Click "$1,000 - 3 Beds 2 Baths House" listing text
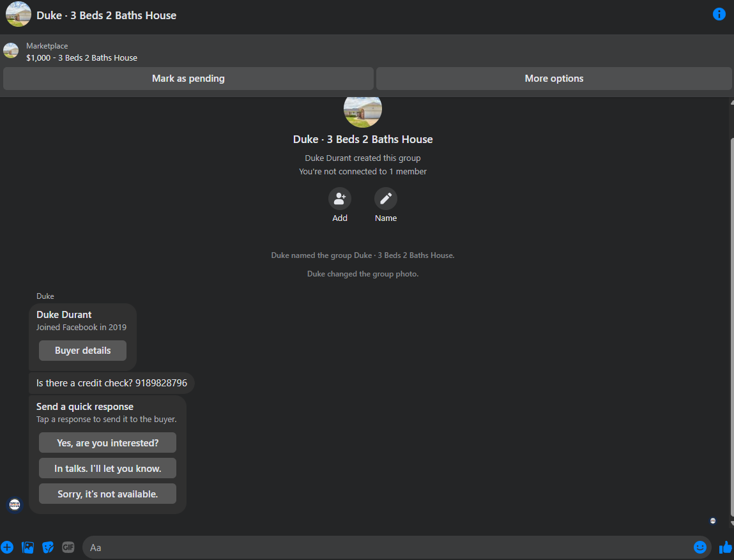 [82, 57]
